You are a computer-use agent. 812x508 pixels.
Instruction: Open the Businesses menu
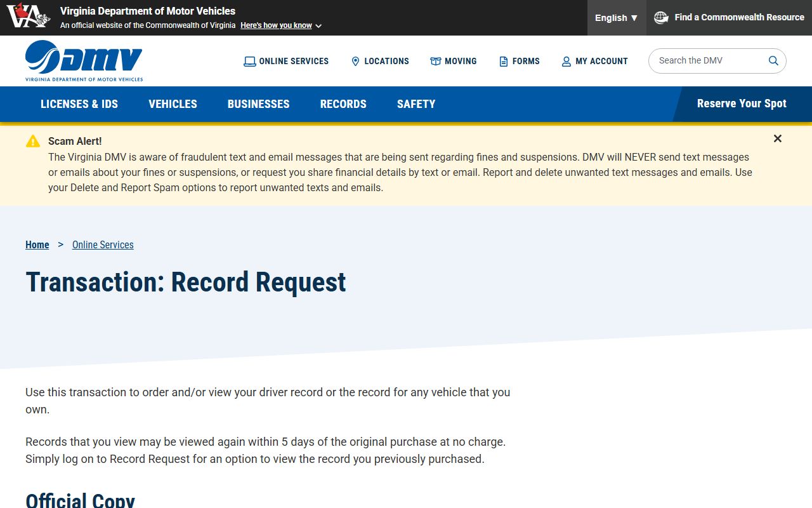(x=259, y=104)
